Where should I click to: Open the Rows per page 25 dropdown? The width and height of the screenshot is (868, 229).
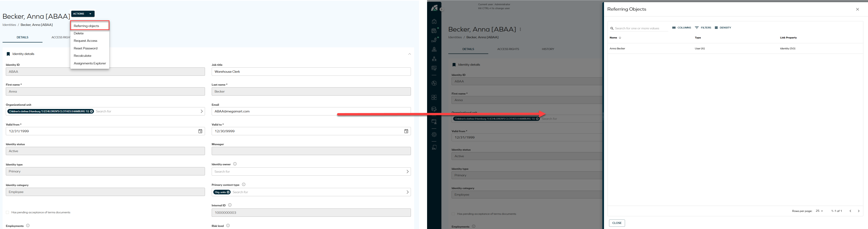pos(819,211)
